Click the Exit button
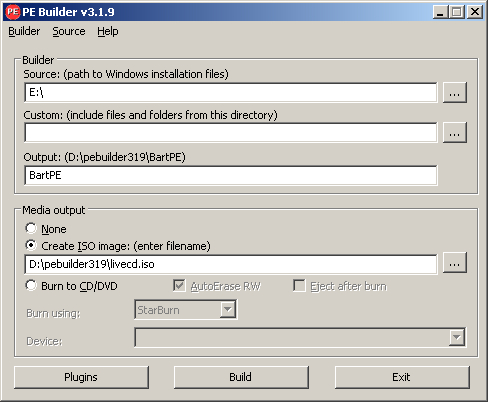This screenshot has height=402, width=488. tap(402, 377)
